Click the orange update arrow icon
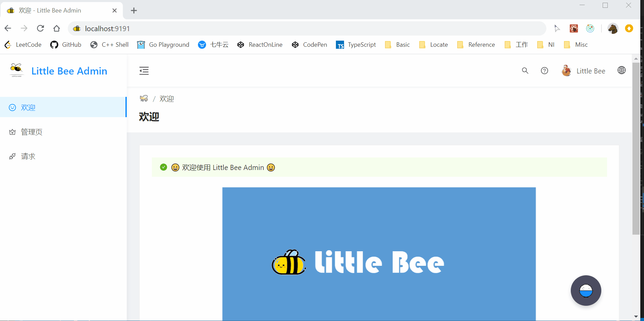The image size is (644, 321). pos(629,28)
